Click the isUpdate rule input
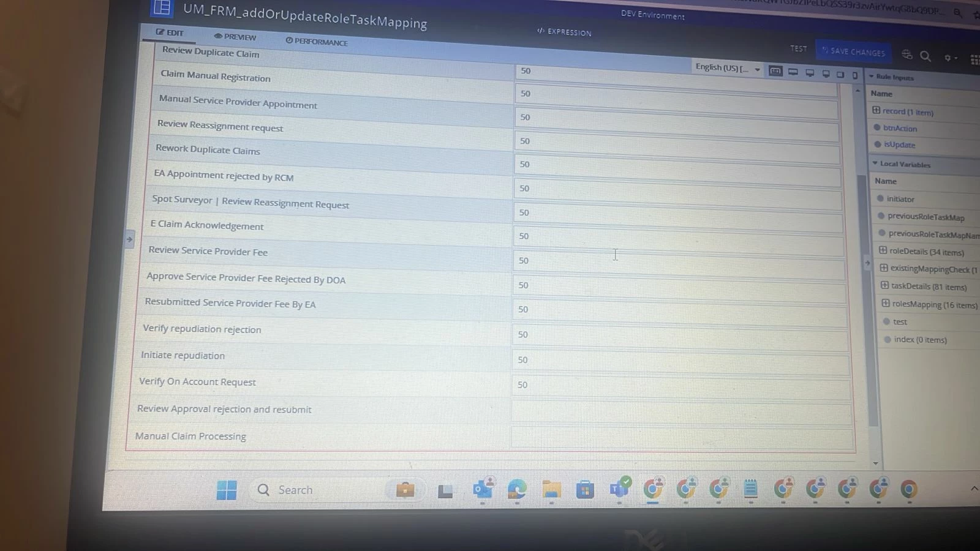Screen dimensions: 980x551 tap(899, 145)
